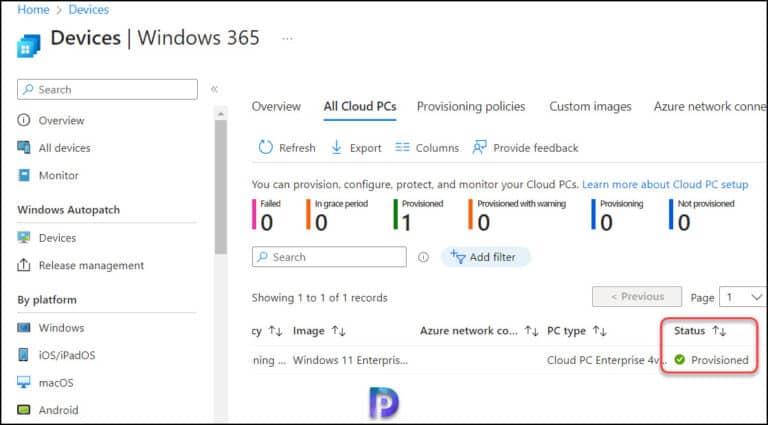
Task: Click the Provide feedback label
Action: [536, 148]
